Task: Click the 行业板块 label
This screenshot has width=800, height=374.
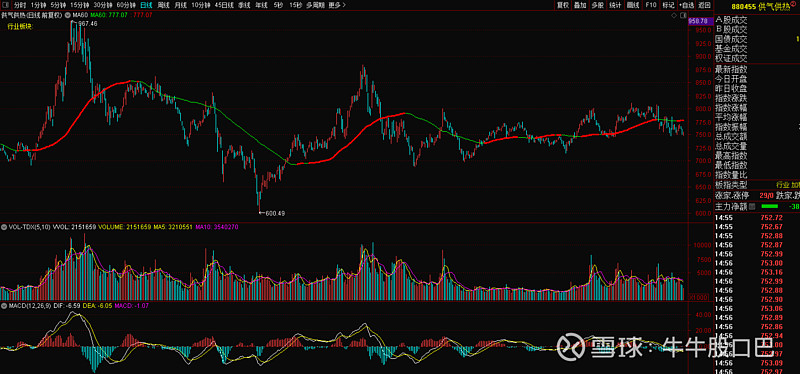Action: (20, 26)
